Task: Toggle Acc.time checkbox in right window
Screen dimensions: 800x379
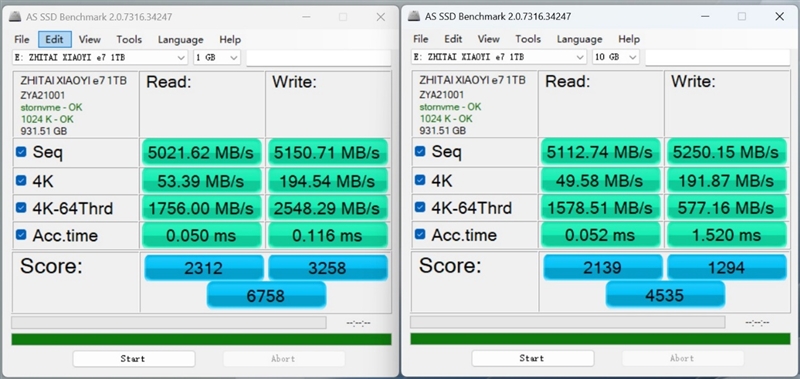Action: click(420, 234)
